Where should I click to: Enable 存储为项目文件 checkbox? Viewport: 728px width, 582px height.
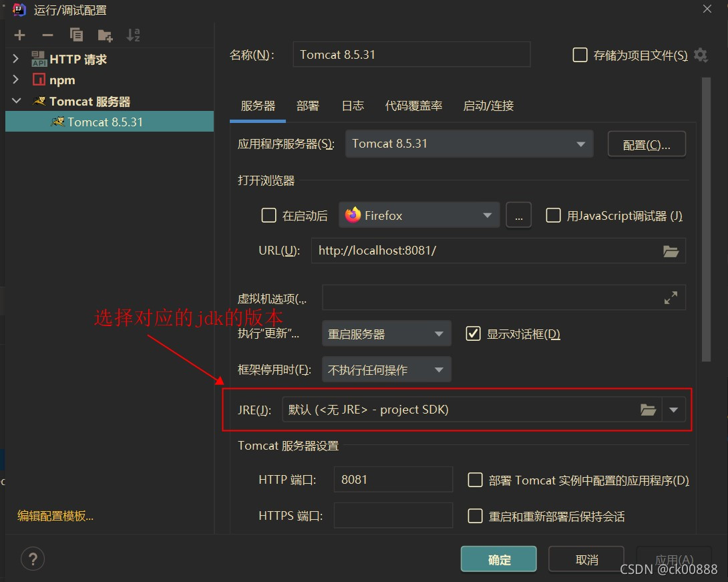[580, 55]
